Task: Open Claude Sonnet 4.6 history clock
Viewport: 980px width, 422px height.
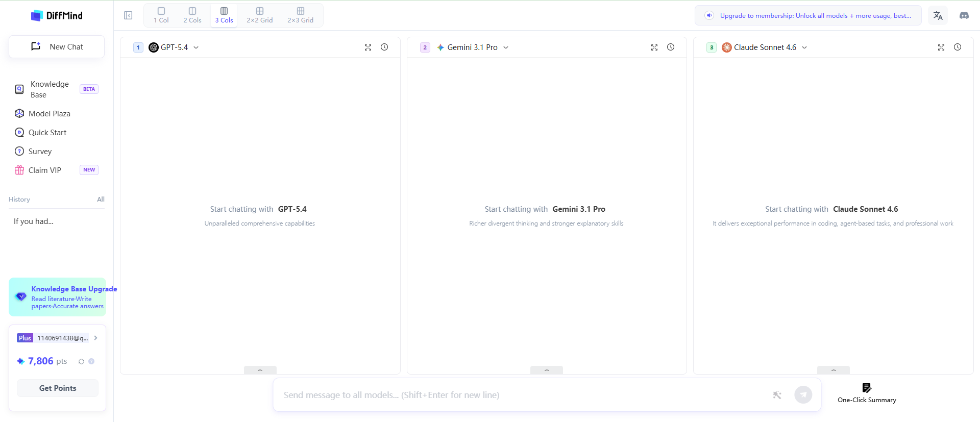Action: (958, 47)
